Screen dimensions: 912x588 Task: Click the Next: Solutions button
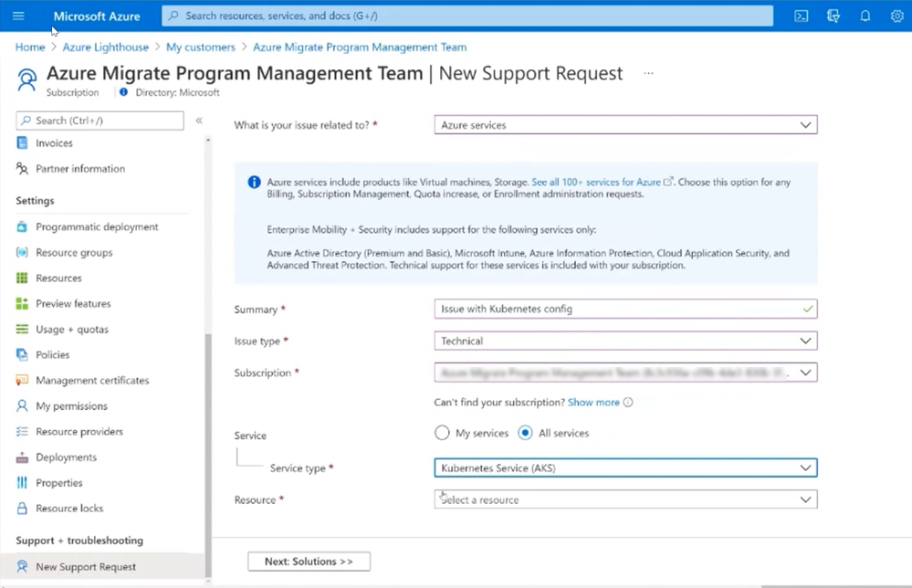[309, 562]
